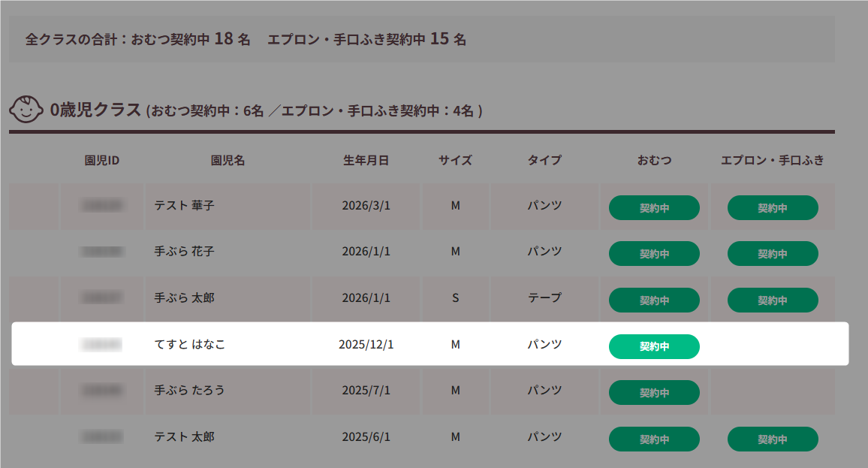Click エプロン・手口ふき 契約中 button for テスト 華子
The width and height of the screenshot is (868, 468).
pyautogui.click(x=773, y=207)
